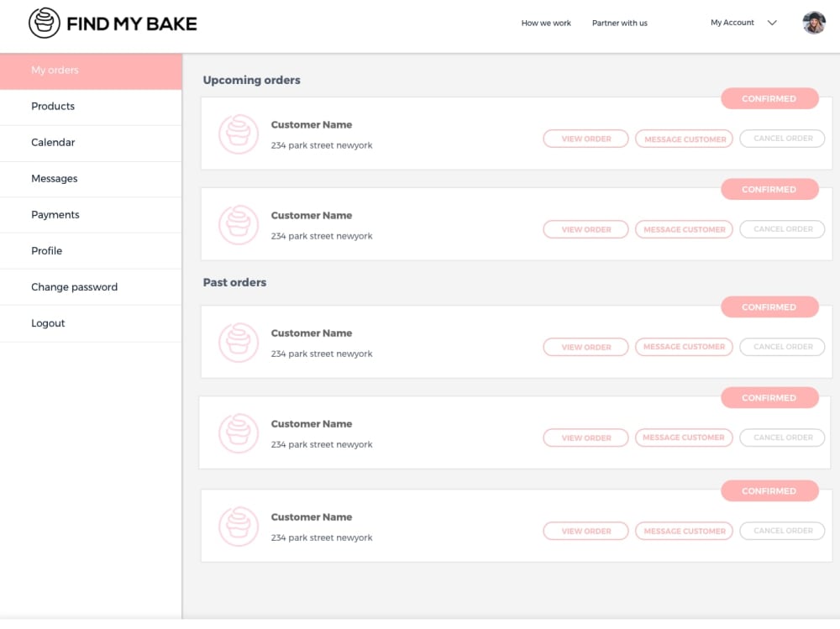Cancel the first upcoming order
The height and width of the screenshot is (629, 840).
tap(782, 139)
